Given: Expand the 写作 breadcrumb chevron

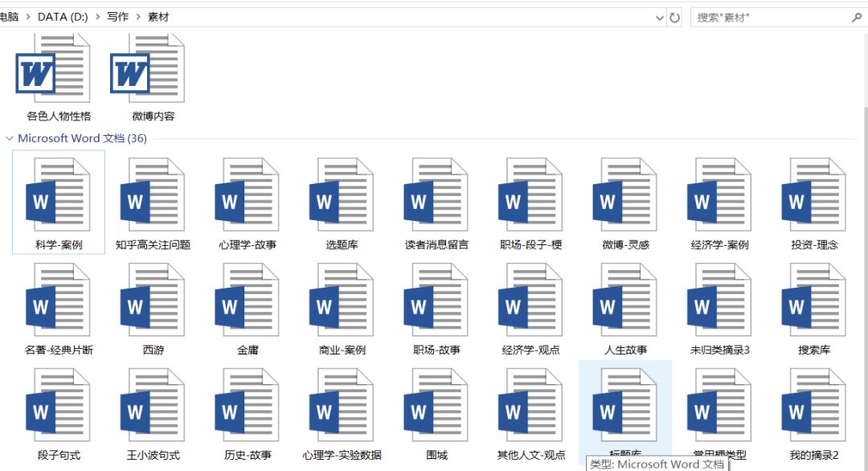Looking at the screenshot, I should tap(138, 16).
